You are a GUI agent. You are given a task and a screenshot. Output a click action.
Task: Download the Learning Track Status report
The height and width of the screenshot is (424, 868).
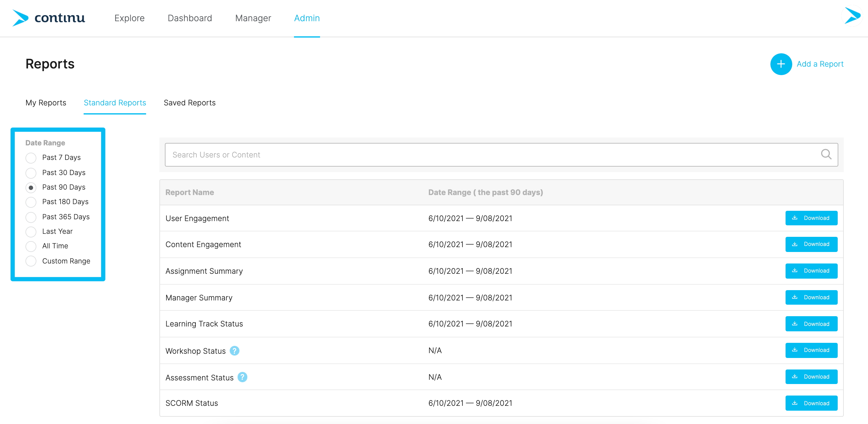811,324
